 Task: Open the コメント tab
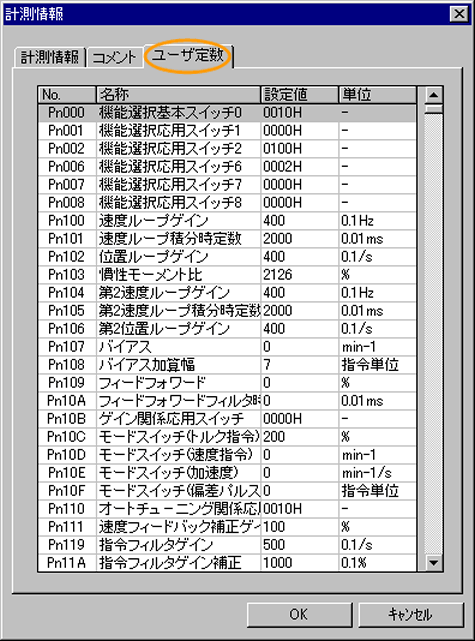pyautogui.click(x=114, y=57)
